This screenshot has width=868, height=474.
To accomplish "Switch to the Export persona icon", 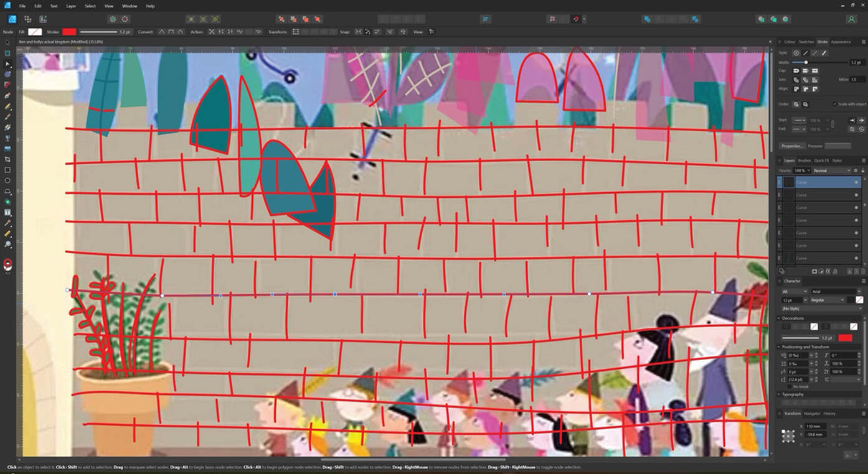I will 43,19.
